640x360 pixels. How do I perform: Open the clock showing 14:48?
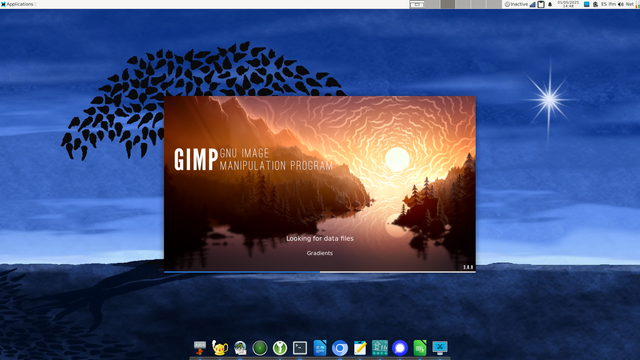(x=568, y=4)
